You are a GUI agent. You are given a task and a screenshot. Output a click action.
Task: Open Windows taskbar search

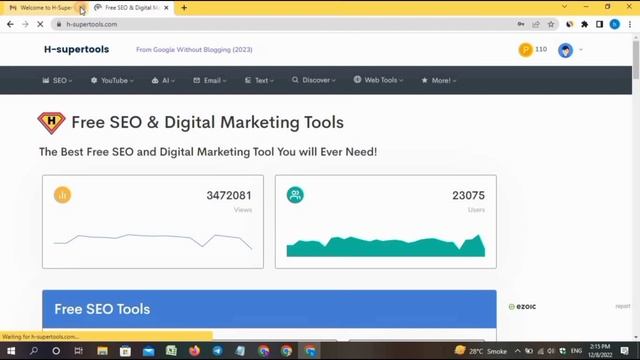(x=34, y=351)
